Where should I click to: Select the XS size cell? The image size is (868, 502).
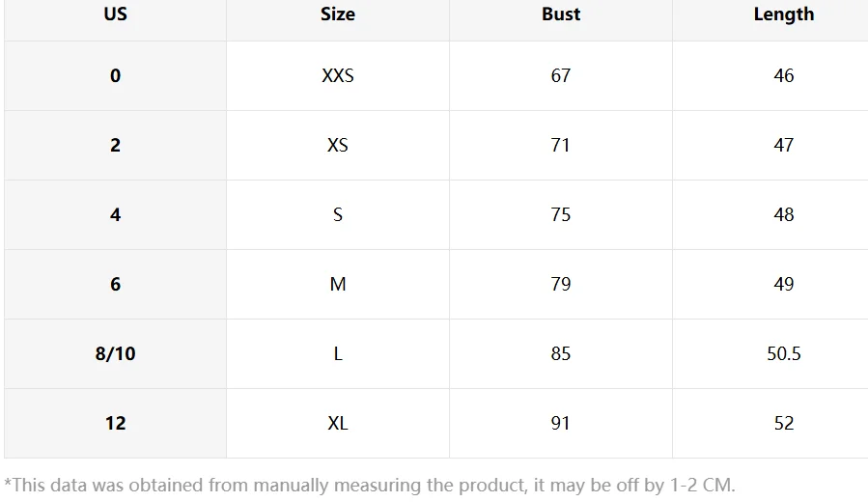click(x=338, y=145)
